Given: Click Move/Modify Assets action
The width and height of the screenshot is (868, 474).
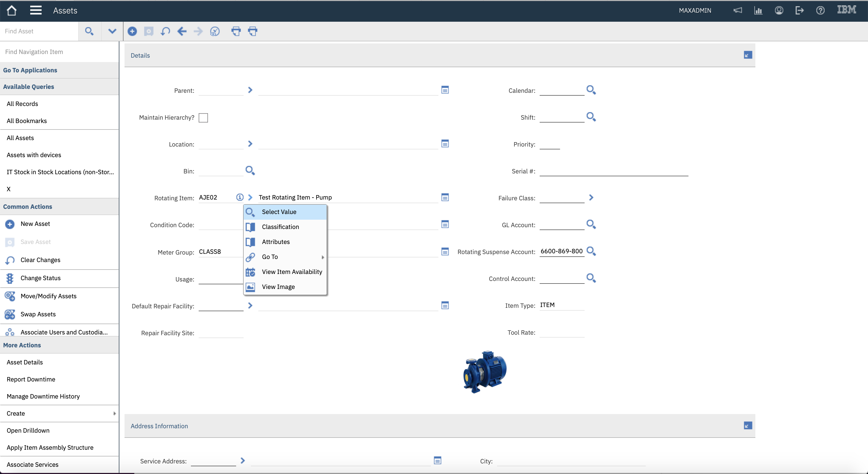Looking at the screenshot, I should click(49, 296).
